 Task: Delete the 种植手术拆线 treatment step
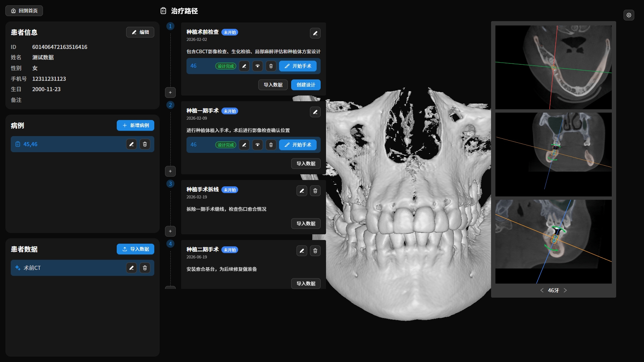[315, 191]
